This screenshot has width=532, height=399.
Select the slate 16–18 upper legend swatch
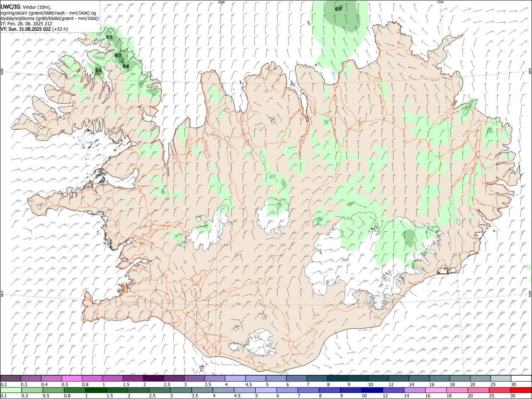pos(440,378)
